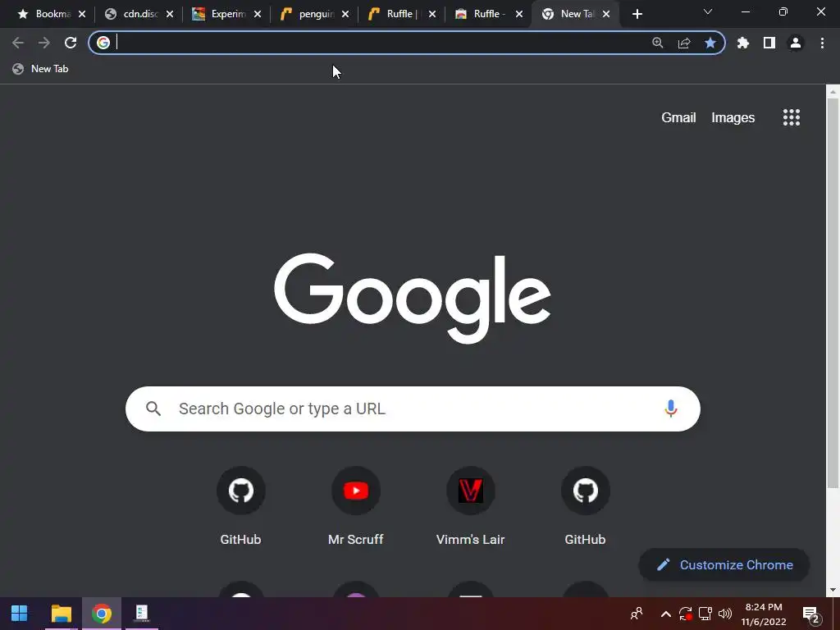
Task: Expand the tab search chevron
Action: click(708, 11)
